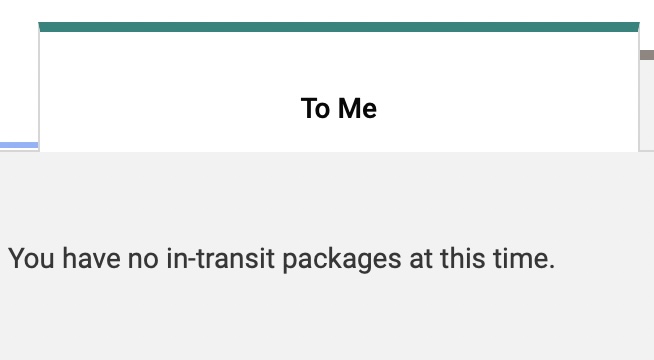Click the "You have no in-transit packages" message
The width and height of the screenshot is (654, 360).
point(282,259)
